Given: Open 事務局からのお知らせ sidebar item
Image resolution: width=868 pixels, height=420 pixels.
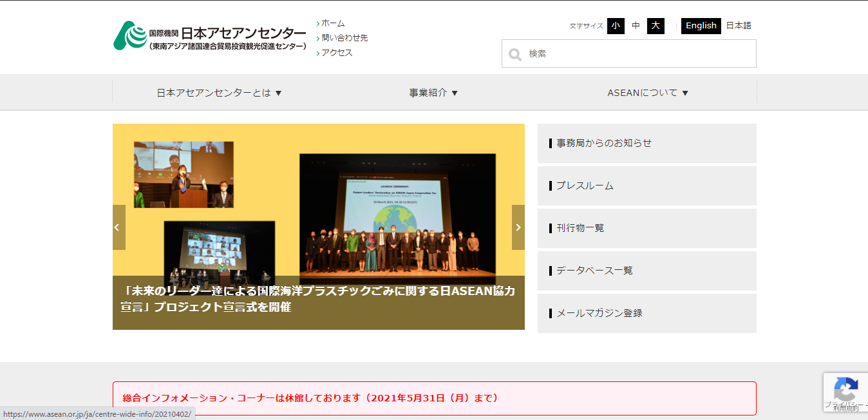Looking at the screenshot, I should pos(647,143).
